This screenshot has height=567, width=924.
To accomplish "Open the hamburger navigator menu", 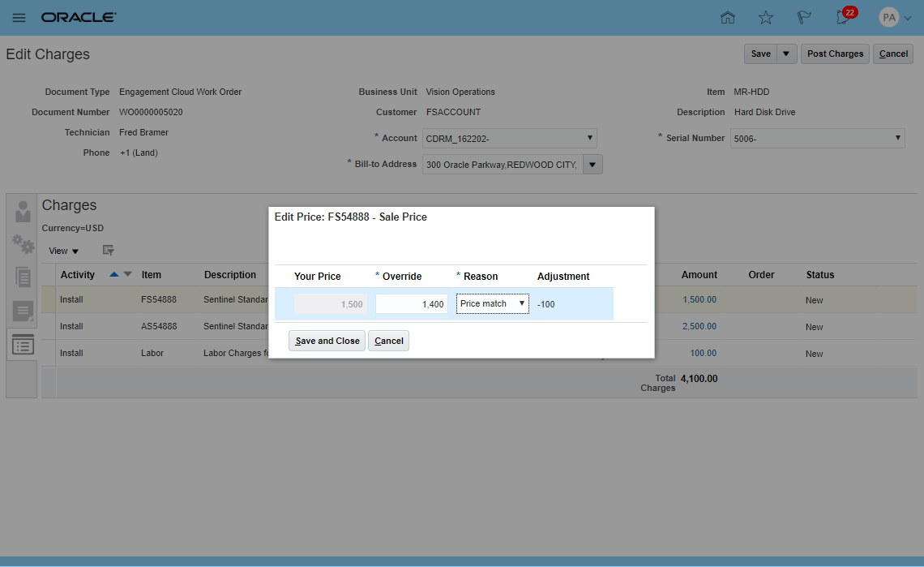I will click(x=19, y=18).
